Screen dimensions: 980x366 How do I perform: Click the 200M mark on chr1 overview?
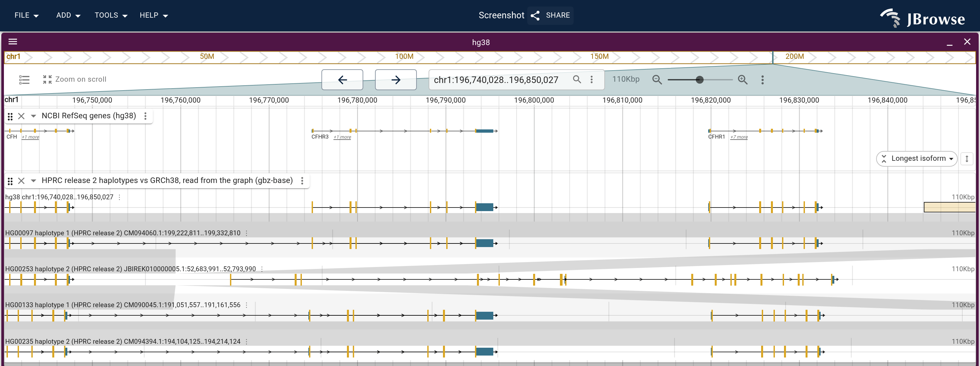(x=794, y=56)
